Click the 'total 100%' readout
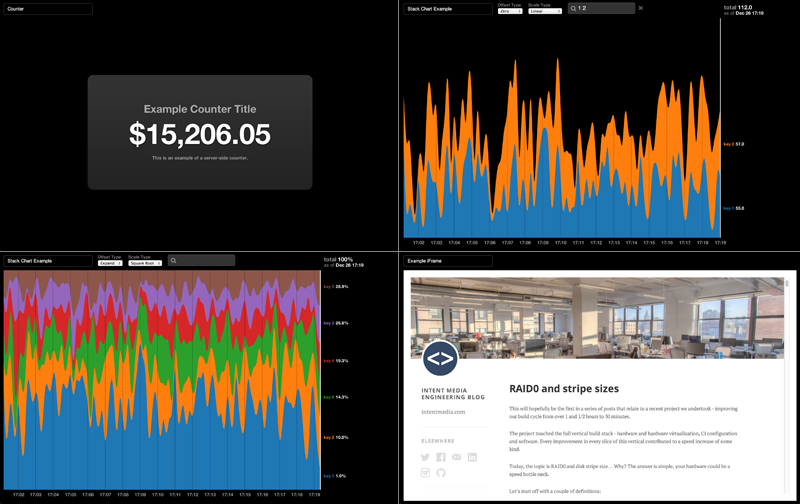The image size is (800, 504). click(x=338, y=260)
